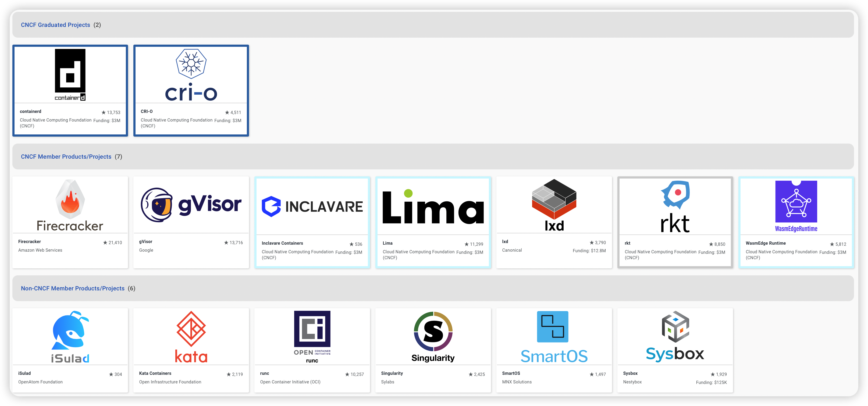
Task: Click the CNCF Graduated Projects heading link
Action: click(56, 25)
